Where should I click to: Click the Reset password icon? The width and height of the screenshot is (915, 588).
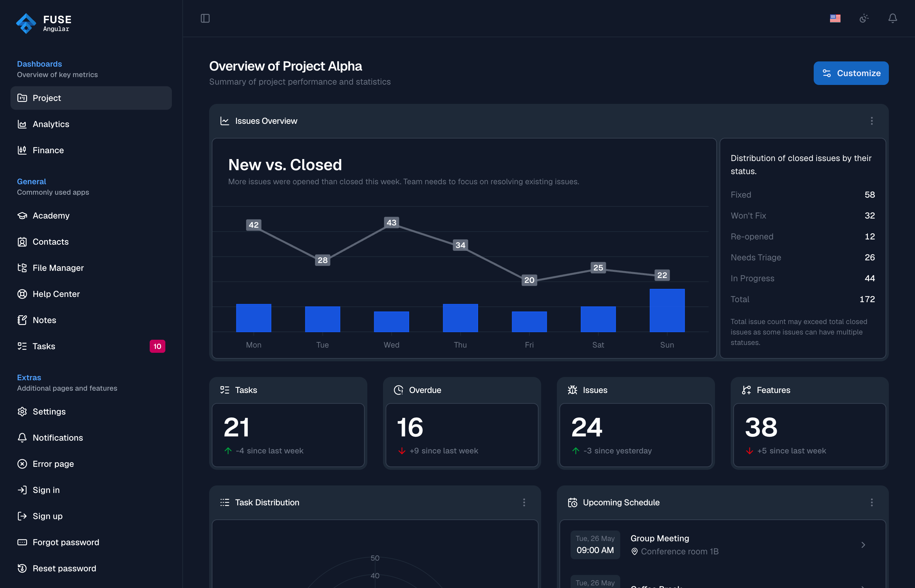pyautogui.click(x=22, y=568)
